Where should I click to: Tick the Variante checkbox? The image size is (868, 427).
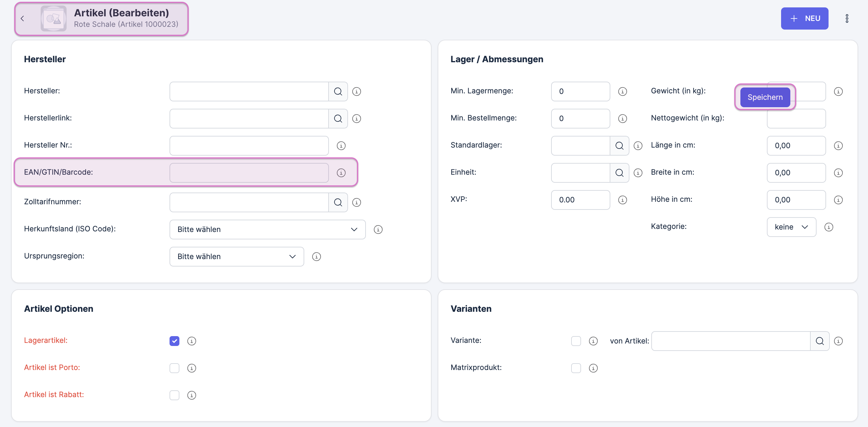(576, 341)
